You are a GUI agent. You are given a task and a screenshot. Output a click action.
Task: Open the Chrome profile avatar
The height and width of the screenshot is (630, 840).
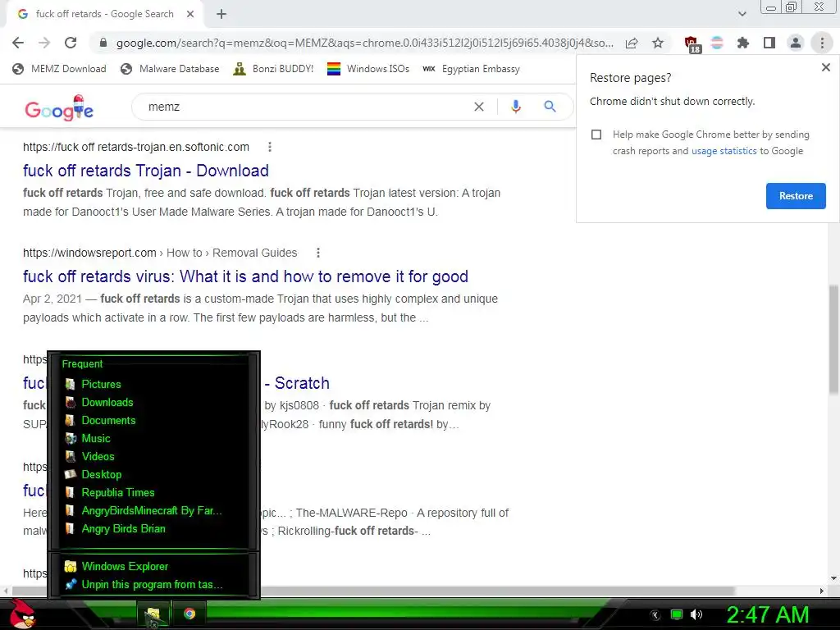pos(796,43)
